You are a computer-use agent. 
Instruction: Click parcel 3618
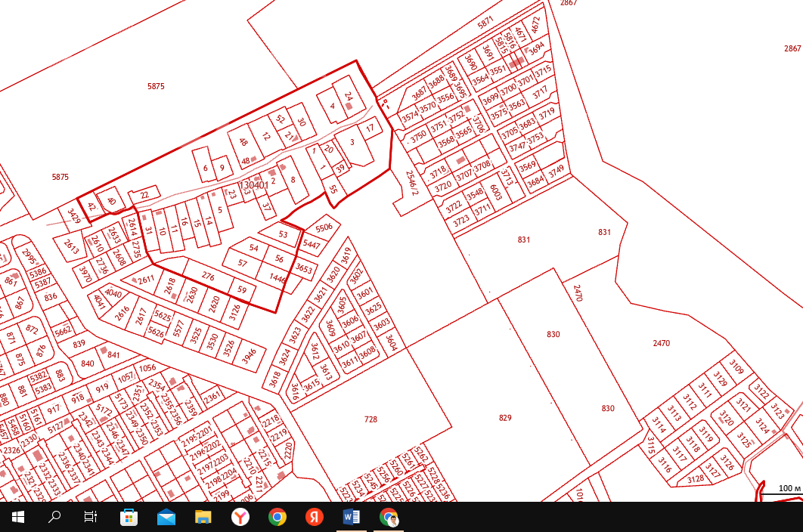point(275,379)
